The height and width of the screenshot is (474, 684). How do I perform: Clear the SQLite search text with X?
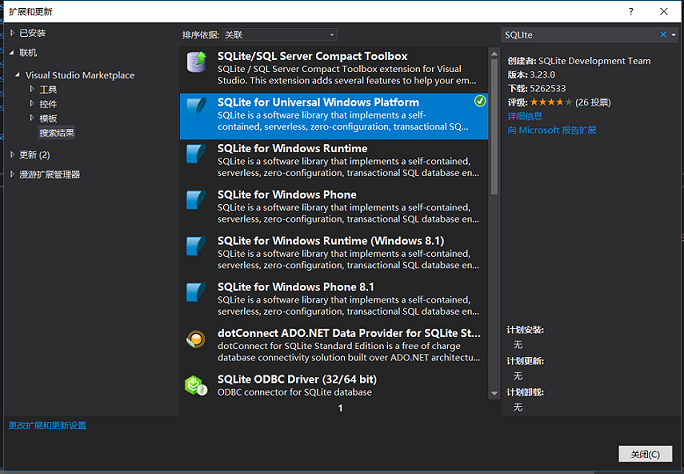click(663, 34)
